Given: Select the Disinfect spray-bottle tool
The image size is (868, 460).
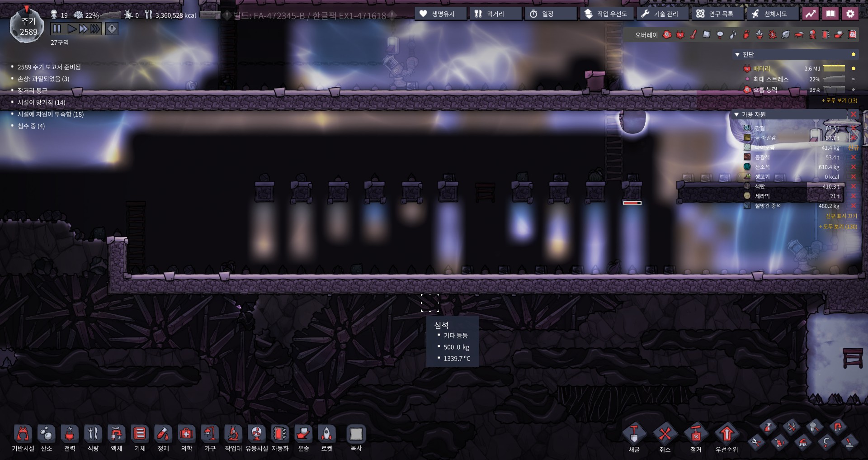Looking at the screenshot, I should click(768, 427).
